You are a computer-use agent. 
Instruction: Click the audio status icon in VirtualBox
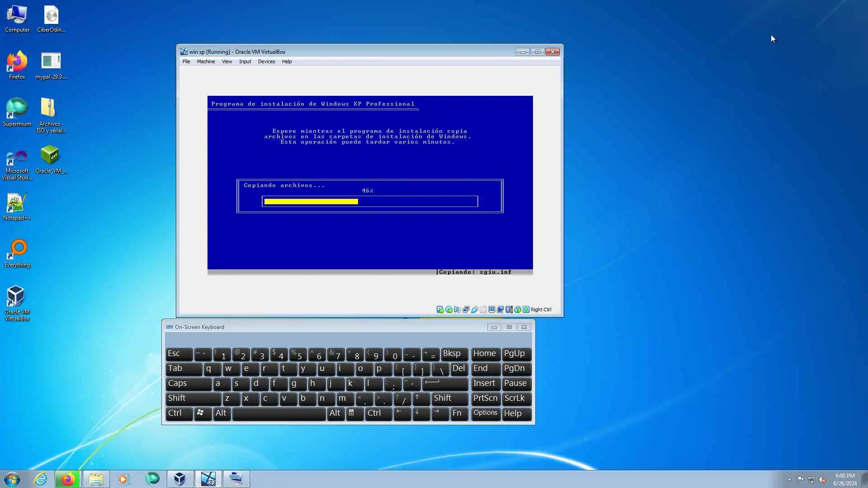(x=457, y=310)
